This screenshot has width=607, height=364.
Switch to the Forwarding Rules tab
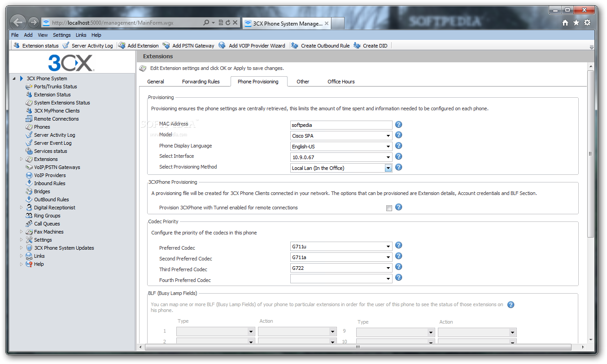[201, 82]
